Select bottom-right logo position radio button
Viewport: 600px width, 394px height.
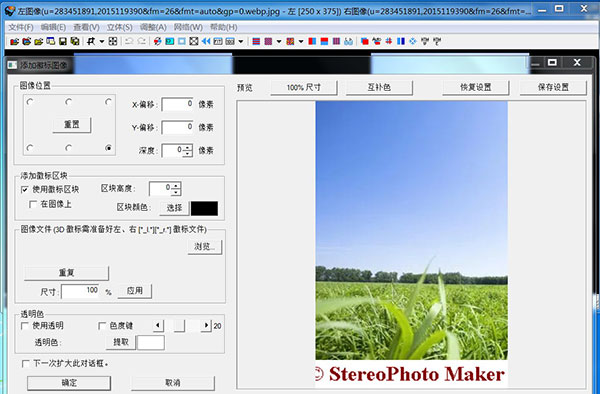[108, 148]
